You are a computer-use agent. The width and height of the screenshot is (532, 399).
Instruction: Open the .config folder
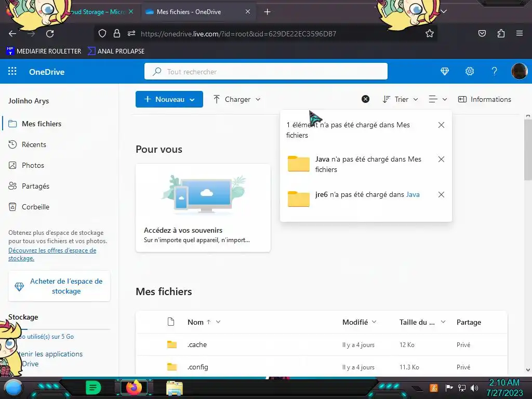(197, 367)
